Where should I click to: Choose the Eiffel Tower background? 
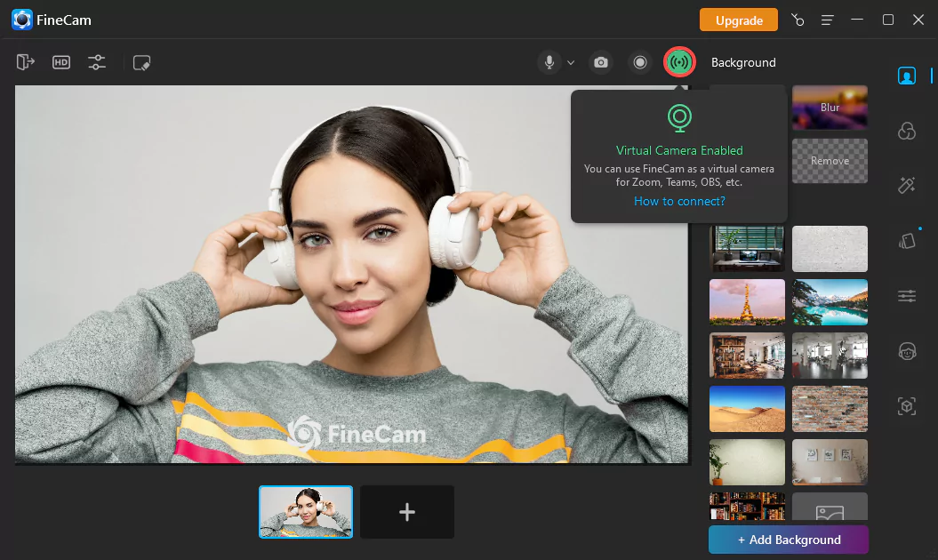pyautogui.click(x=747, y=302)
